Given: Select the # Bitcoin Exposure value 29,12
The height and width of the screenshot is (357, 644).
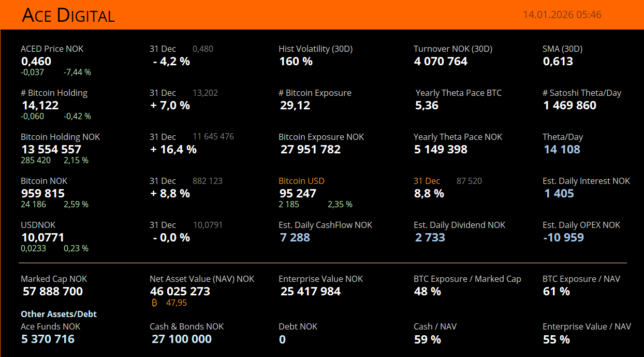Looking at the screenshot, I should [x=295, y=105].
